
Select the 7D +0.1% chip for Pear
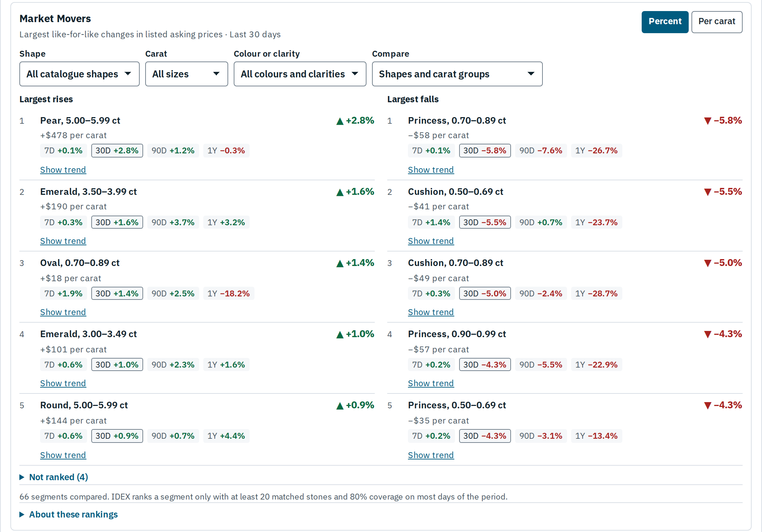pos(64,151)
